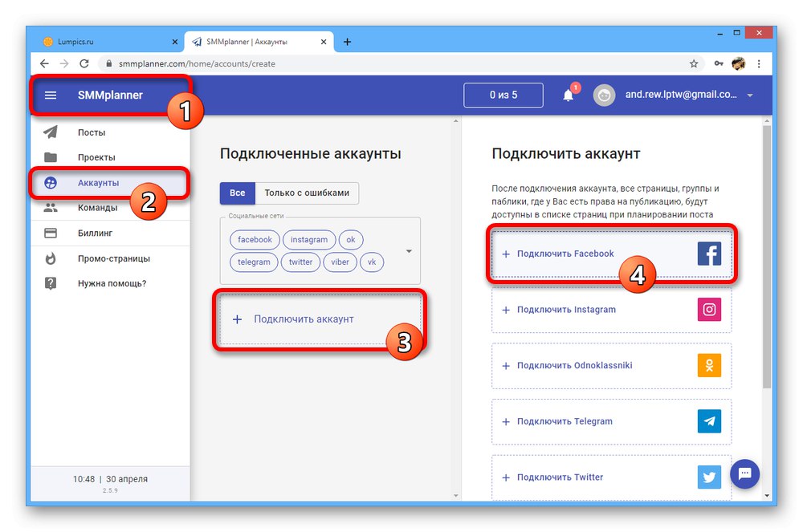The image size is (803, 532).
Task: Open a new browser tab
Action: [x=347, y=42]
